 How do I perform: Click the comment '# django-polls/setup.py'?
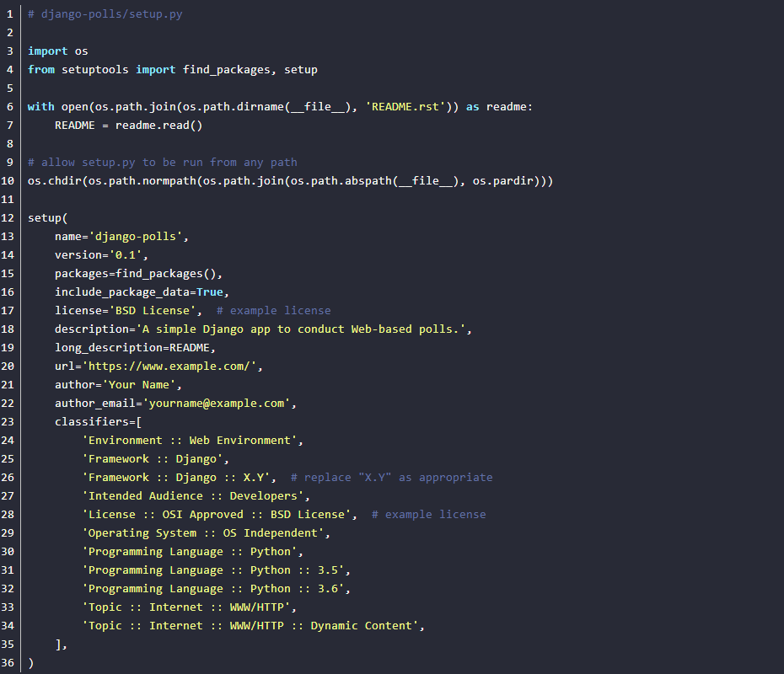coord(105,14)
